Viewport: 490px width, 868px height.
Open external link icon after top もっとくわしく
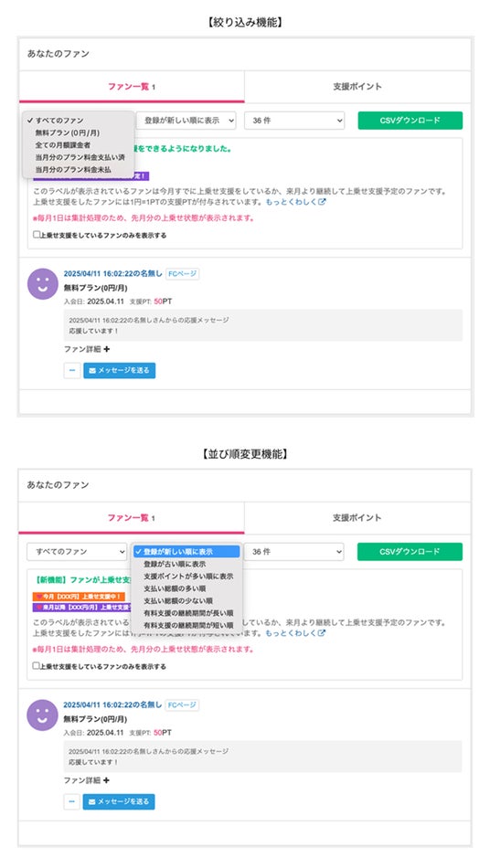click(322, 202)
